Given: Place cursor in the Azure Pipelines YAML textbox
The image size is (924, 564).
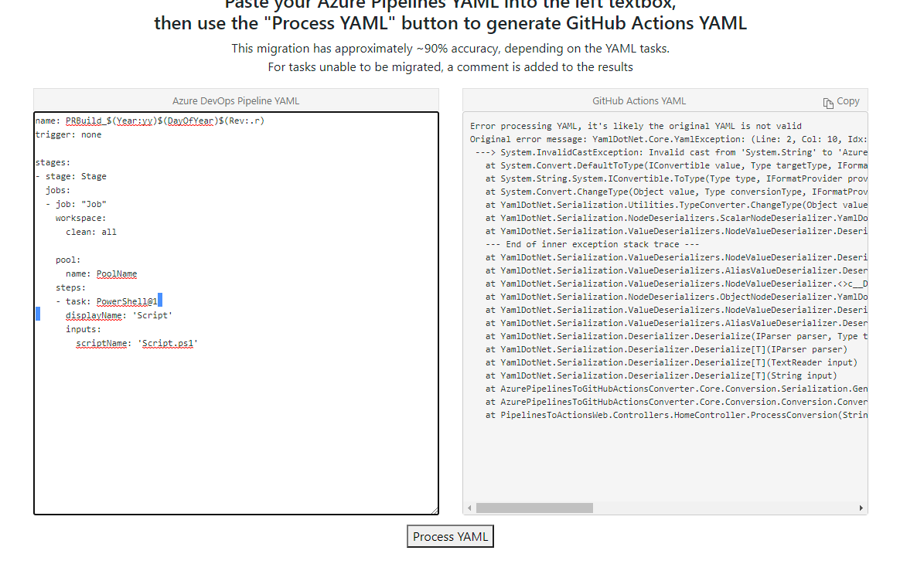Looking at the screenshot, I should [232, 425].
